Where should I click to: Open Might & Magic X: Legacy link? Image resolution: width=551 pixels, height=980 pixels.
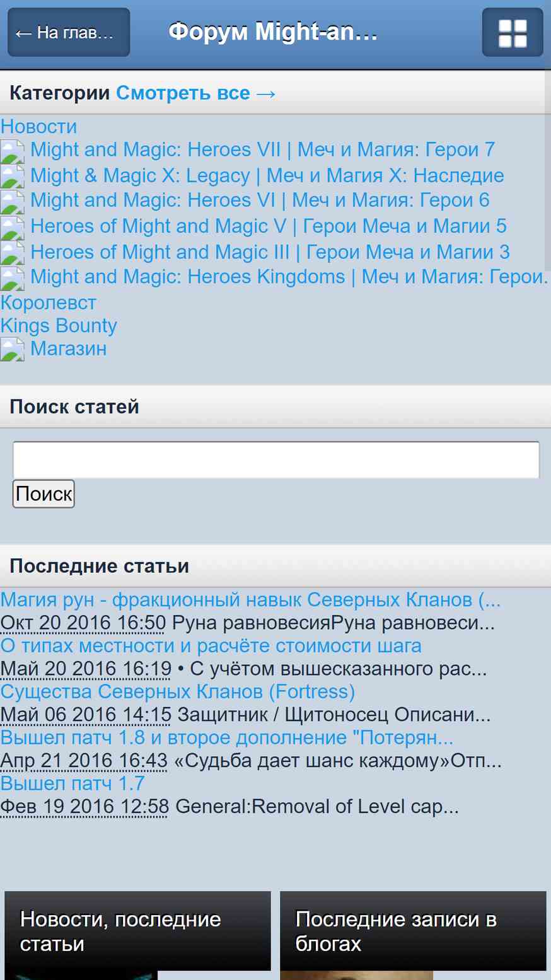[267, 175]
